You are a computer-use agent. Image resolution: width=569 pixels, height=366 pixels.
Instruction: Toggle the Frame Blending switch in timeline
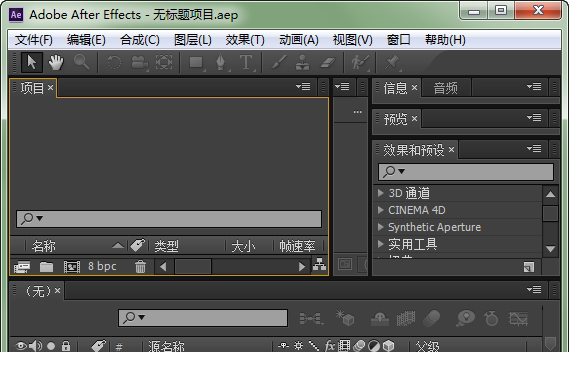406,318
